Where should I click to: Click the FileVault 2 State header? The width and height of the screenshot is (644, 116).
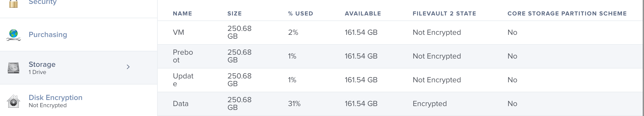[x=444, y=14]
